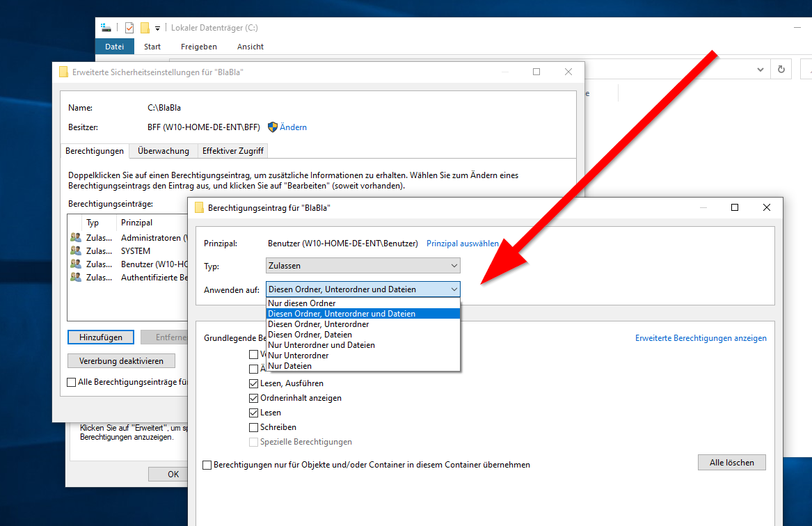Viewport: 812px width, 526px height.
Task: Switch to the Überwachung tab
Action: tap(164, 151)
